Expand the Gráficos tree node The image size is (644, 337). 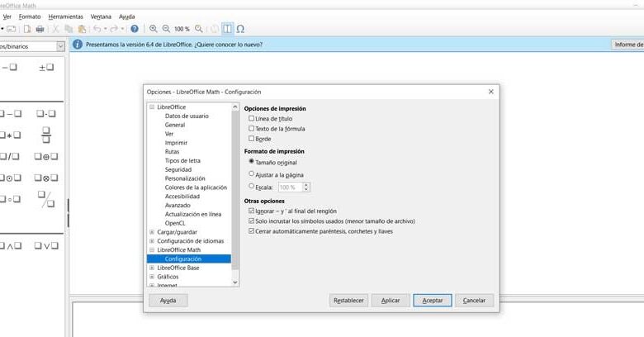tap(152, 277)
